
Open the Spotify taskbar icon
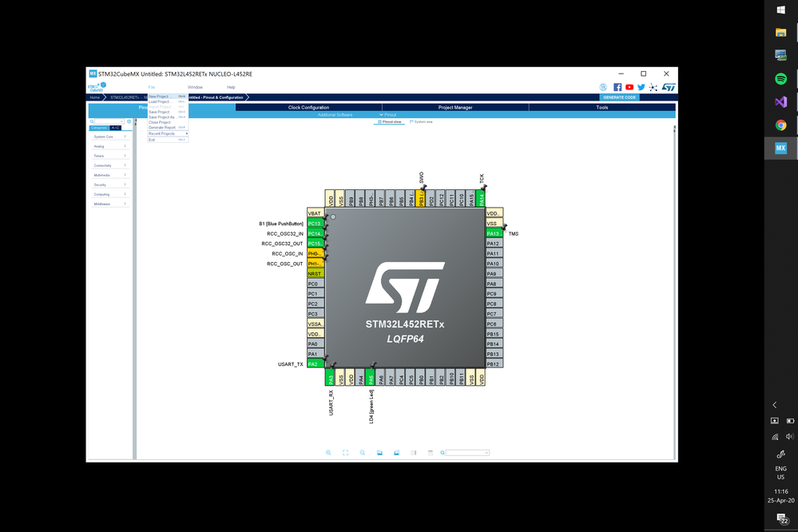click(x=780, y=78)
